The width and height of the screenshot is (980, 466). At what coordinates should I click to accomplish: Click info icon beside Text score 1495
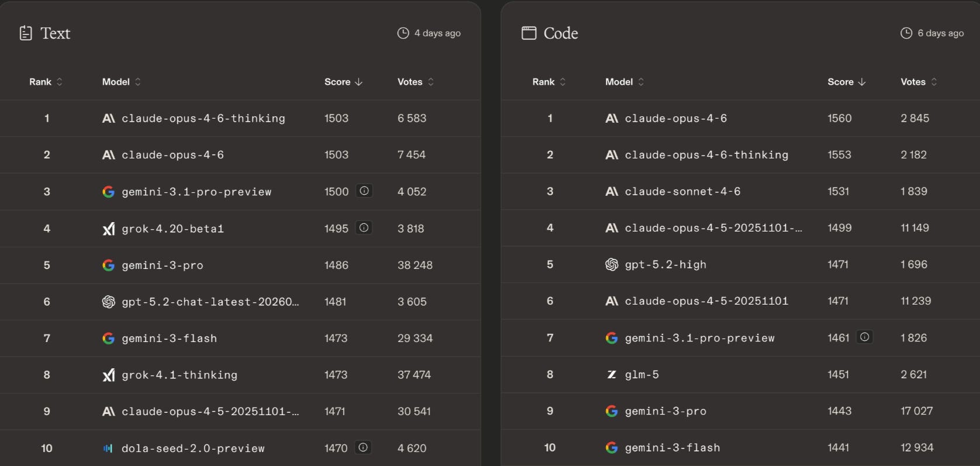tap(364, 227)
